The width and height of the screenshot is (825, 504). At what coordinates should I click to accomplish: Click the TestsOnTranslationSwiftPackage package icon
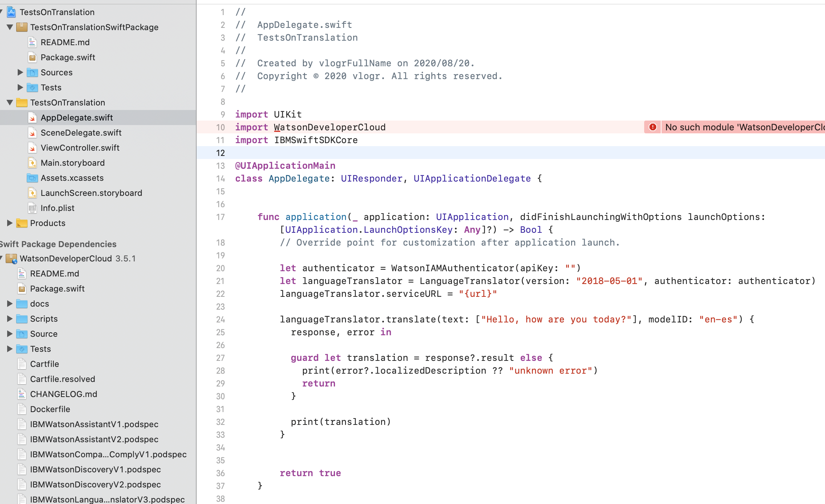[22, 27]
